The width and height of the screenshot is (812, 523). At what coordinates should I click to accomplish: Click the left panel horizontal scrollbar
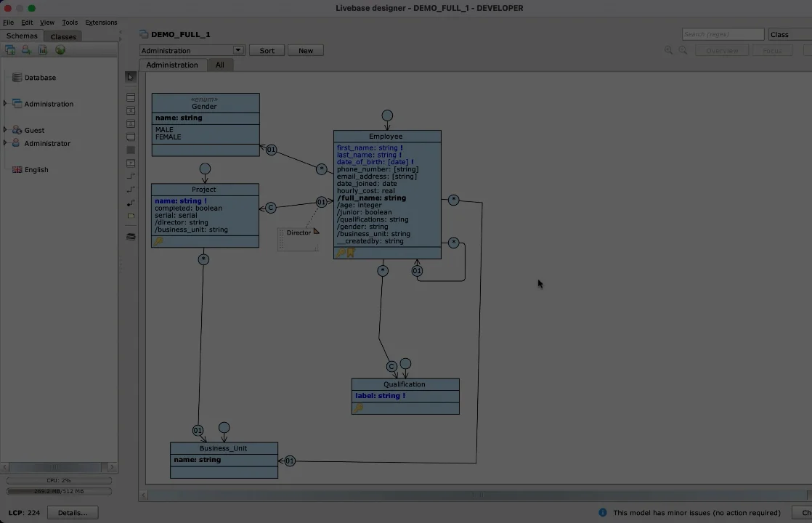59,467
